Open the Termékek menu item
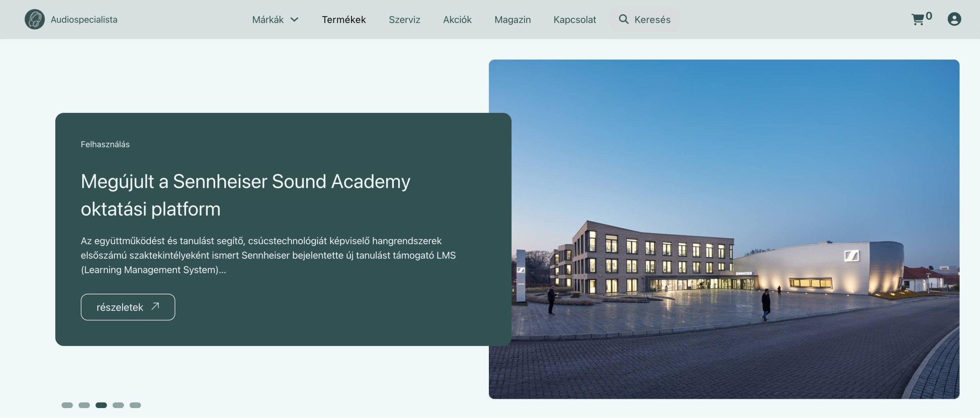 tap(344, 20)
